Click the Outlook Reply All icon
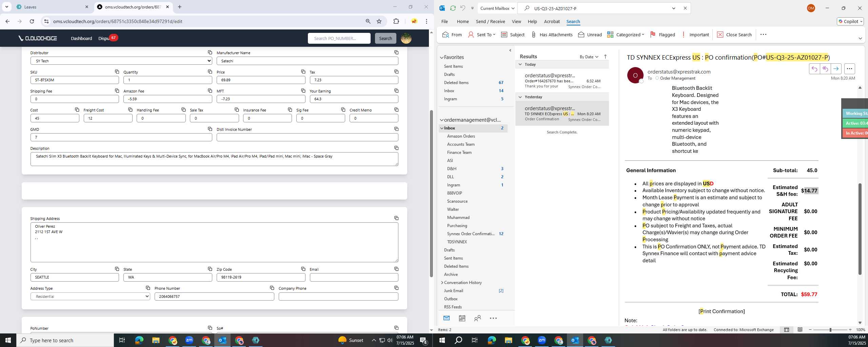Viewport: 868px width, 347px height. point(825,69)
